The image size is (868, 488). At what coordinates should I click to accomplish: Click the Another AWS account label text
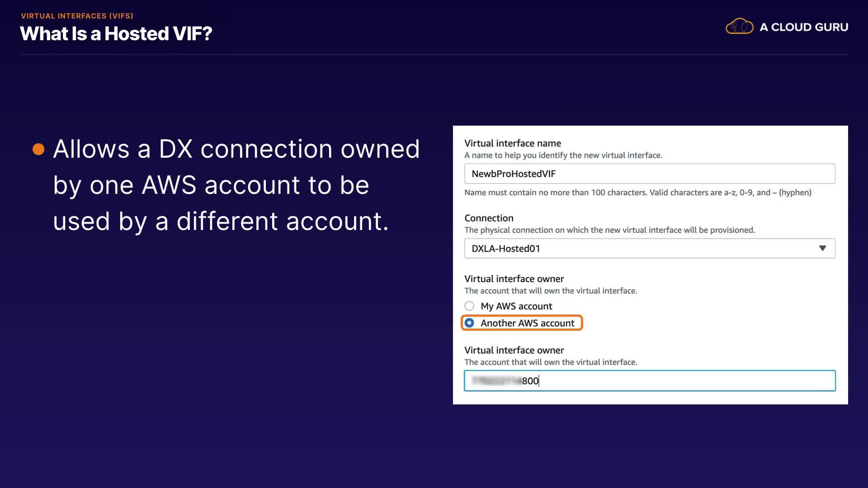[527, 323]
